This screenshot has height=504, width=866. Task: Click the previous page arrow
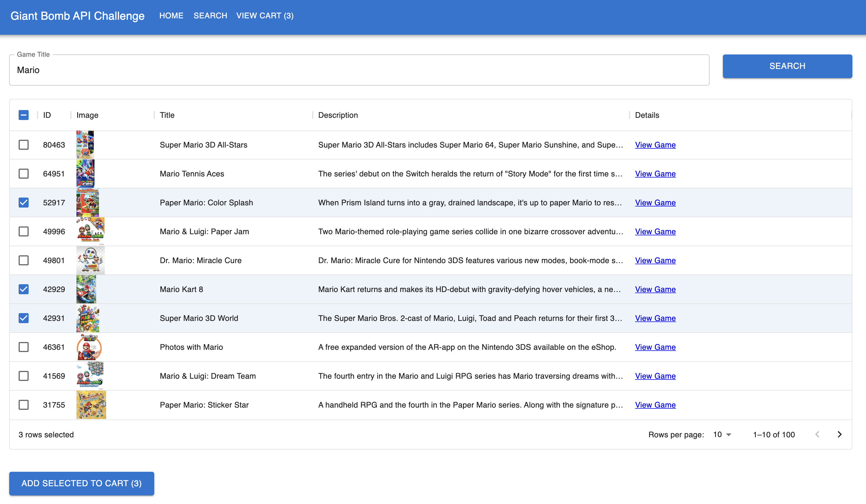pos(817,434)
